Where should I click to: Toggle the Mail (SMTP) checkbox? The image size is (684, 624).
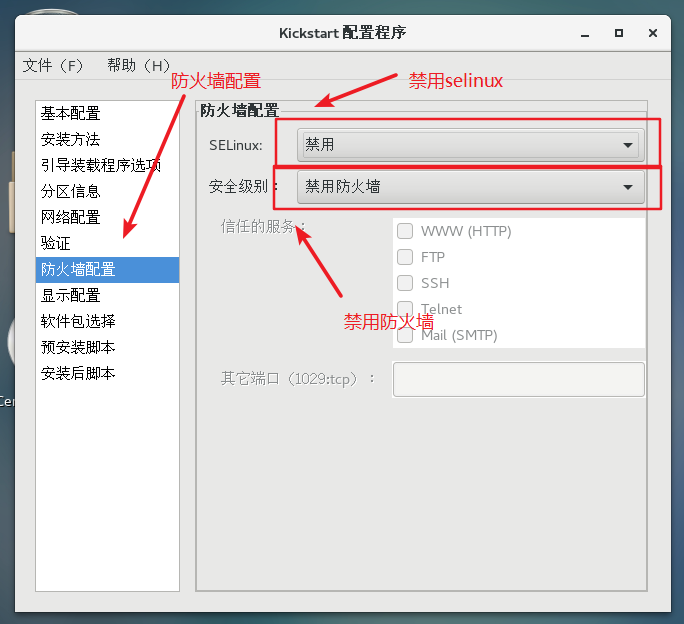click(405, 335)
